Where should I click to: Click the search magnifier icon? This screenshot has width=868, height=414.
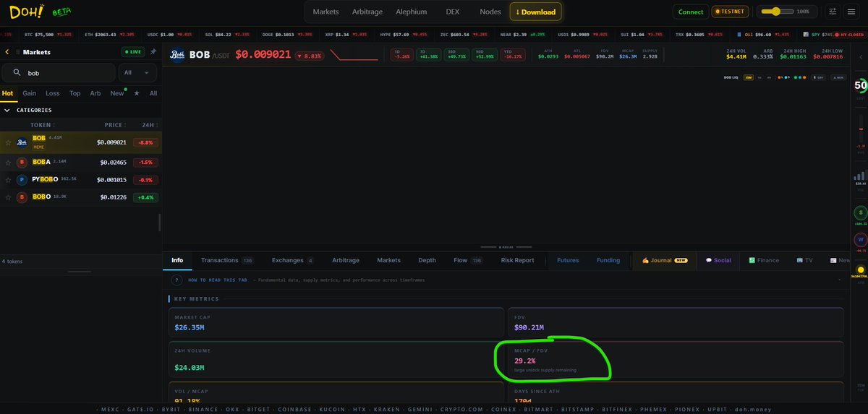pos(16,73)
